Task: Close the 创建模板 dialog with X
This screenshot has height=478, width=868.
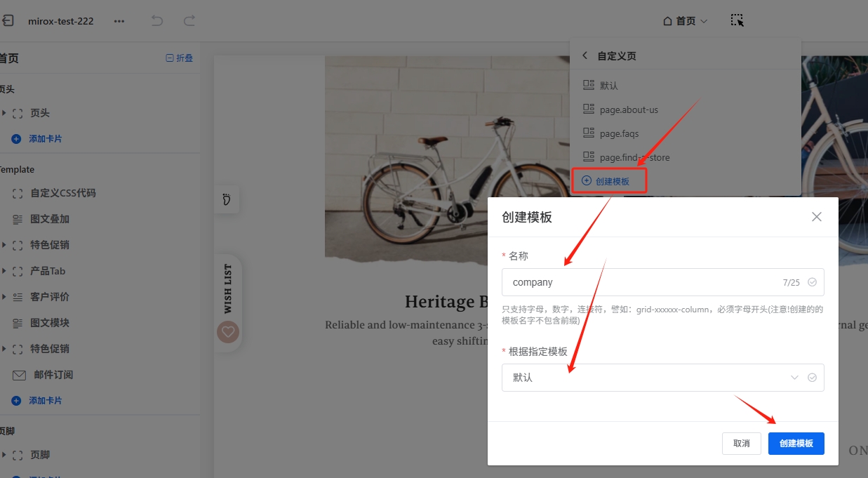Action: [816, 217]
